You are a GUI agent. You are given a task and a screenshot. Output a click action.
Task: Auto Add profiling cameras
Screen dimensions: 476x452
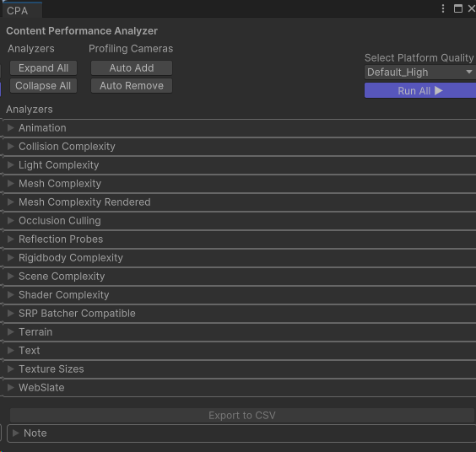pyautogui.click(x=132, y=68)
